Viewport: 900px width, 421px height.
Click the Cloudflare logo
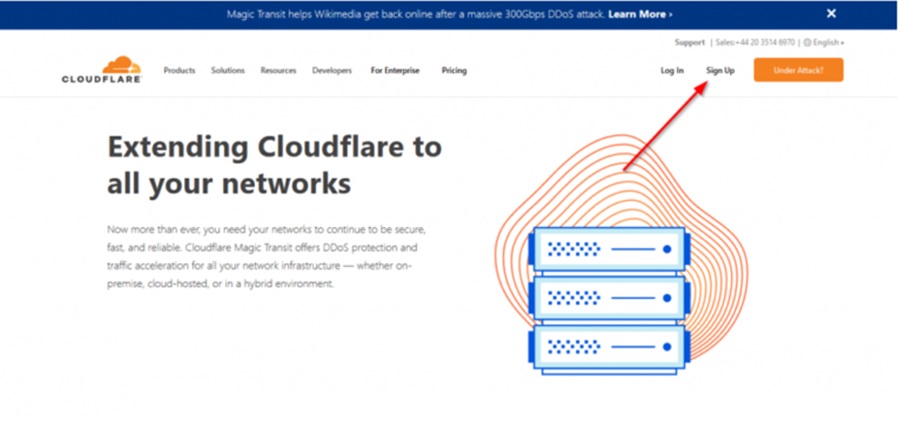point(101,70)
